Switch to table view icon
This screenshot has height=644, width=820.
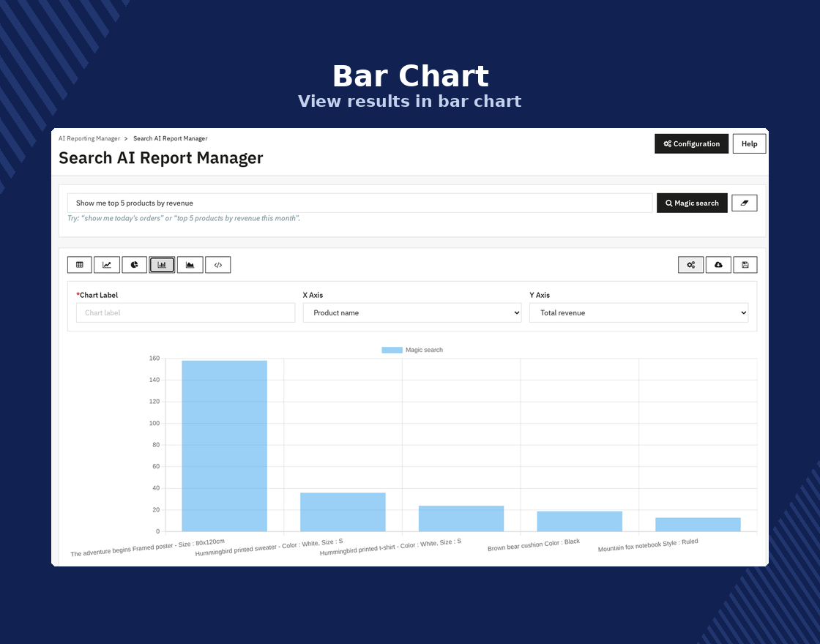click(x=80, y=265)
